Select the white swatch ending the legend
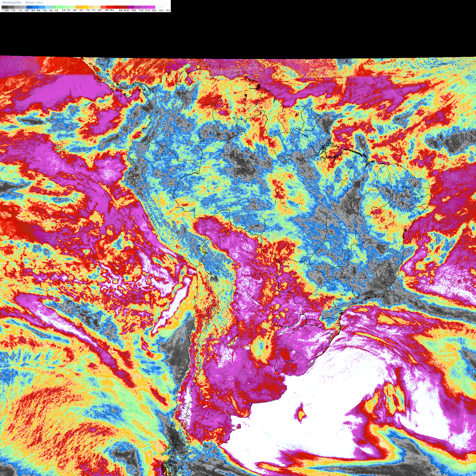The height and width of the screenshot is (476, 476). click(x=166, y=7)
